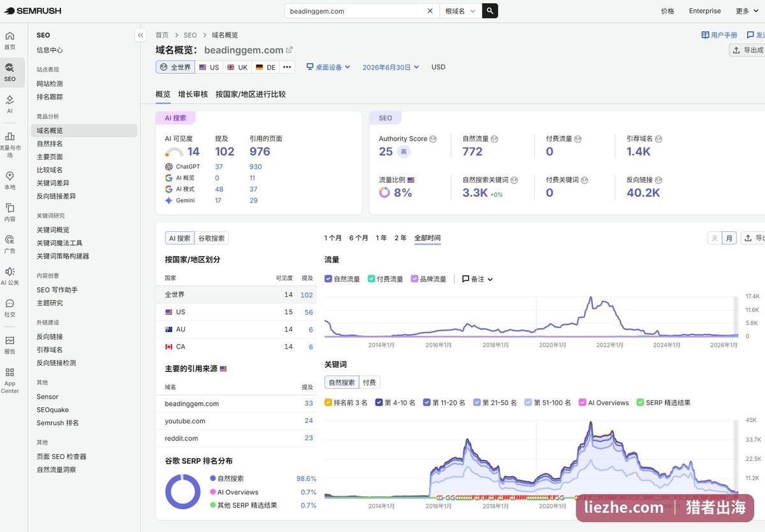
Task: Switch to the 增长审核 tab
Action: pos(193,94)
